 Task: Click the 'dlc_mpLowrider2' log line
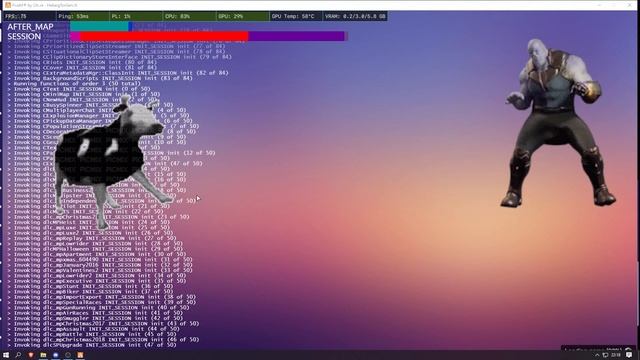pos(97,276)
